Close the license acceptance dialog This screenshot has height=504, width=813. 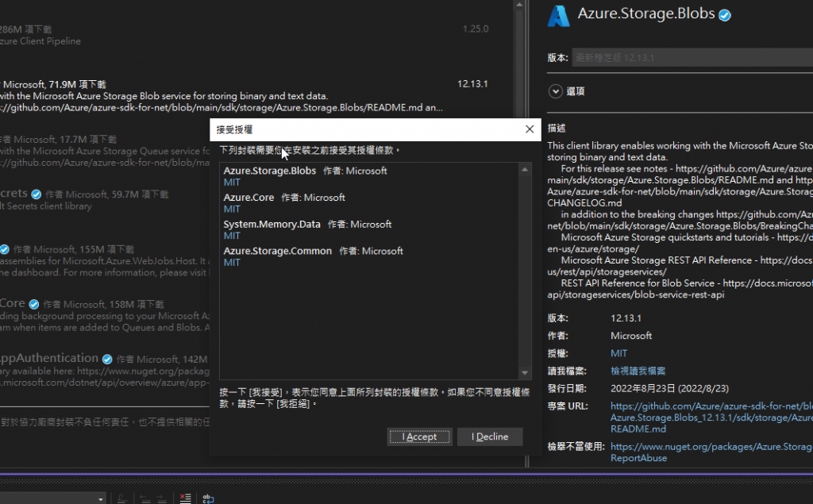(x=530, y=129)
